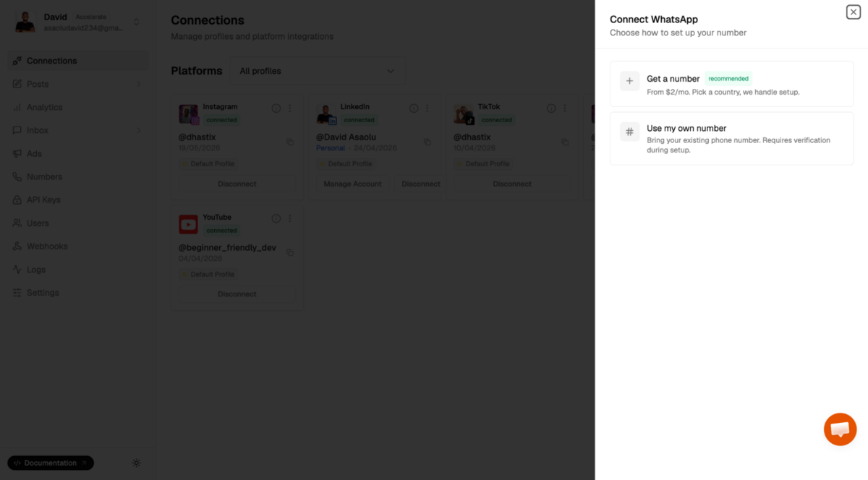Disconnect the Instagram account
Viewport: 868px width, 480px height.
pos(237,184)
